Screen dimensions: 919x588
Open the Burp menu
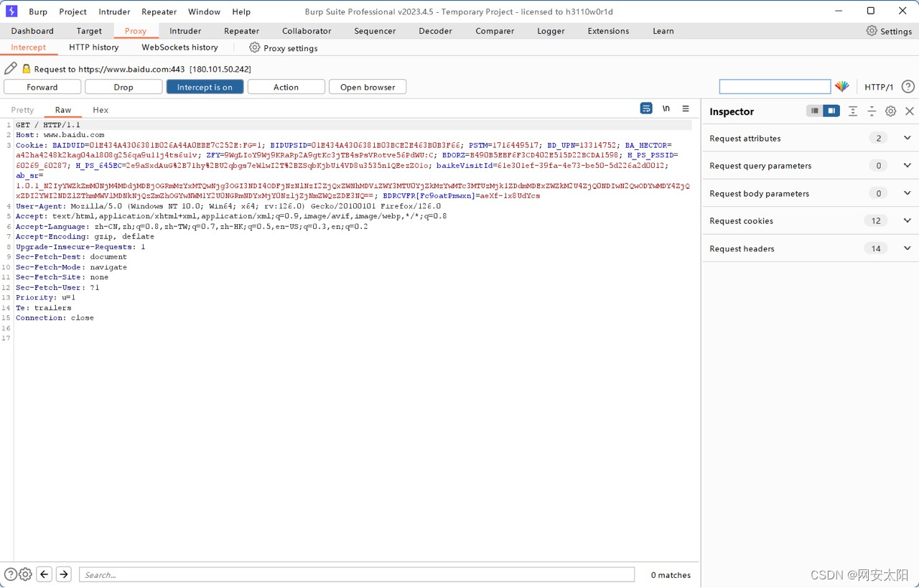tap(38, 11)
